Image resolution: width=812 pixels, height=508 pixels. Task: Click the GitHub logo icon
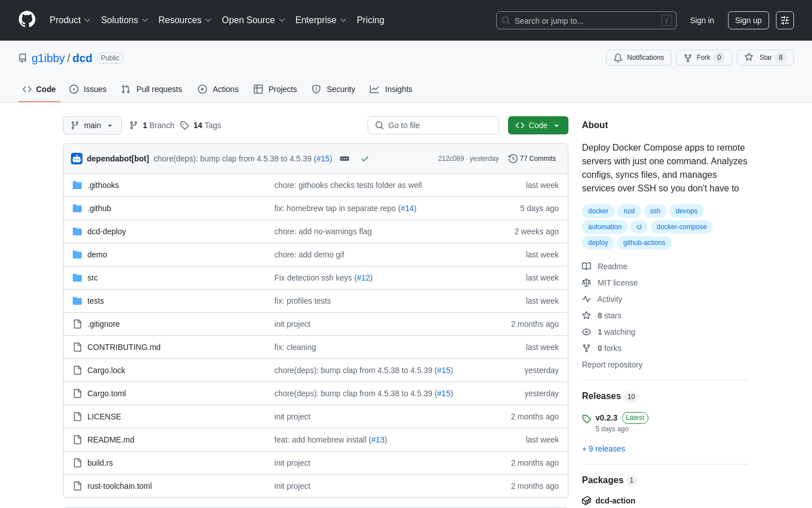click(27, 20)
